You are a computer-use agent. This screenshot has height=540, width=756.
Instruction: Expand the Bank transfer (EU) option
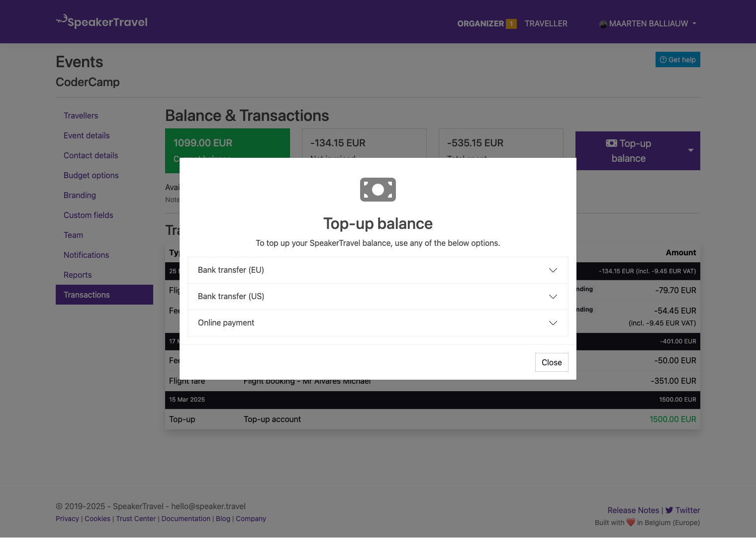378,270
